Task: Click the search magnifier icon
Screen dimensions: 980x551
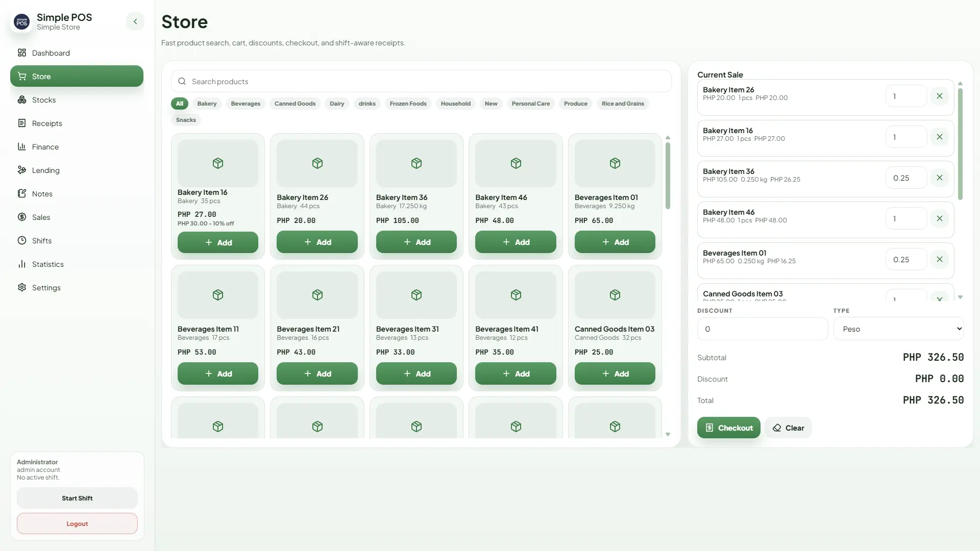Action: (x=182, y=82)
